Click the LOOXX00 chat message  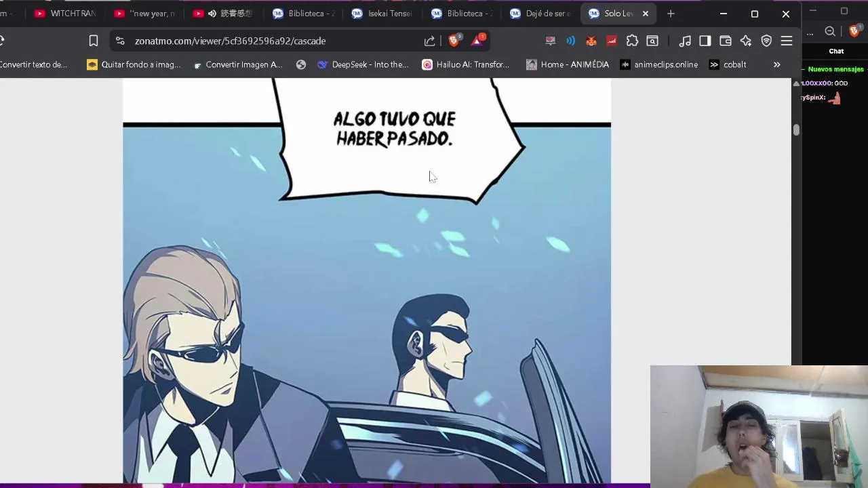(x=825, y=83)
